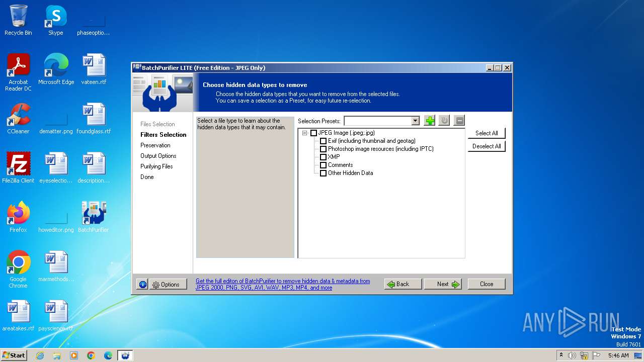Select the Filters Selection step

coord(164,135)
